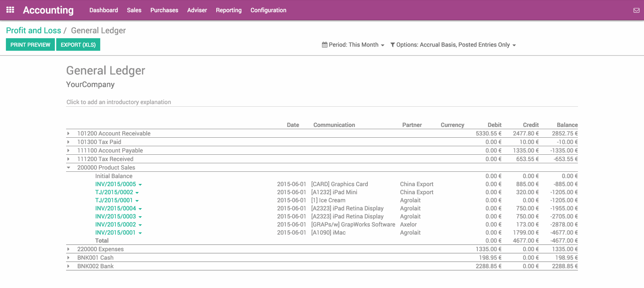Click the Print Preview button

30,45
